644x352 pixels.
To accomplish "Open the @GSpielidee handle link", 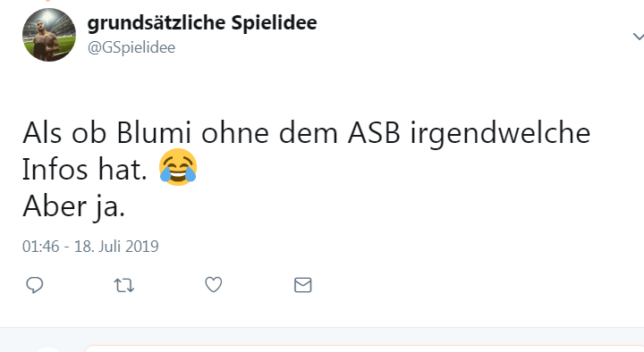I will click(131, 47).
